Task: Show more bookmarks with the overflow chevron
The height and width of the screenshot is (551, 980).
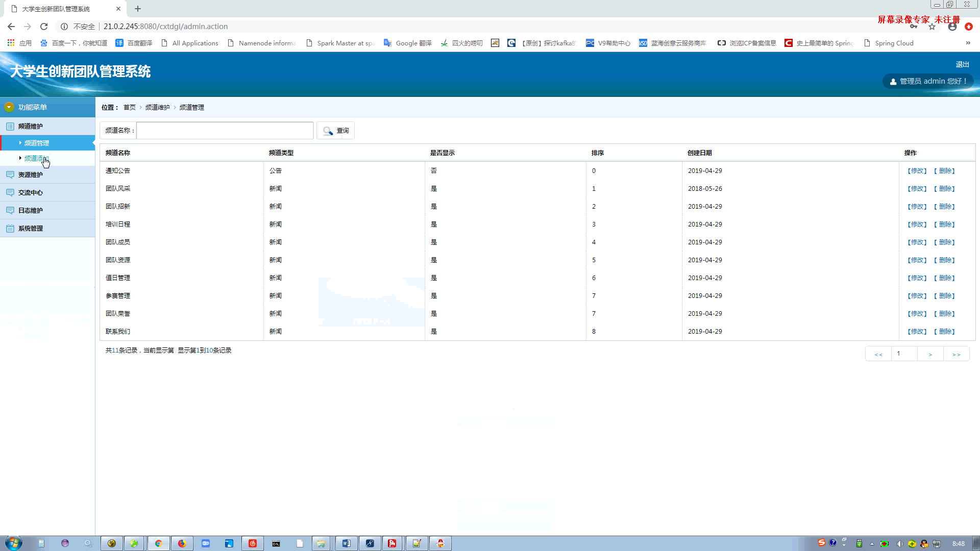Action: pos(968,43)
